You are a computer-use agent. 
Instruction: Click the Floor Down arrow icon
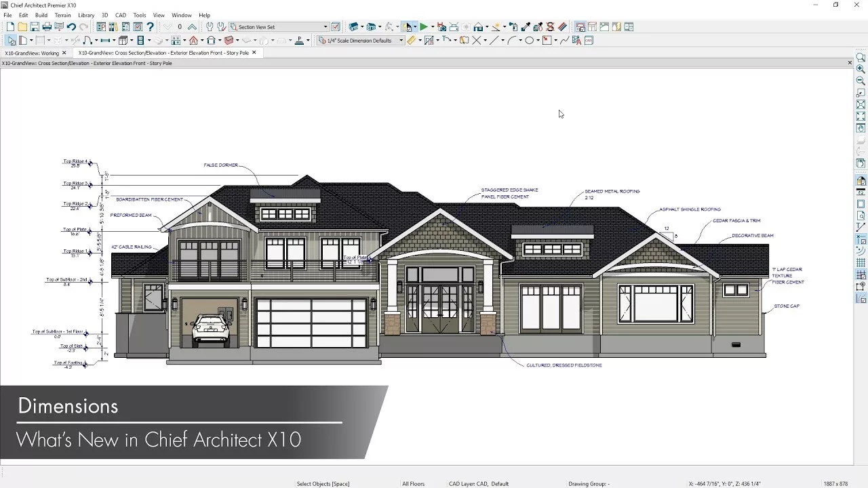(167, 27)
